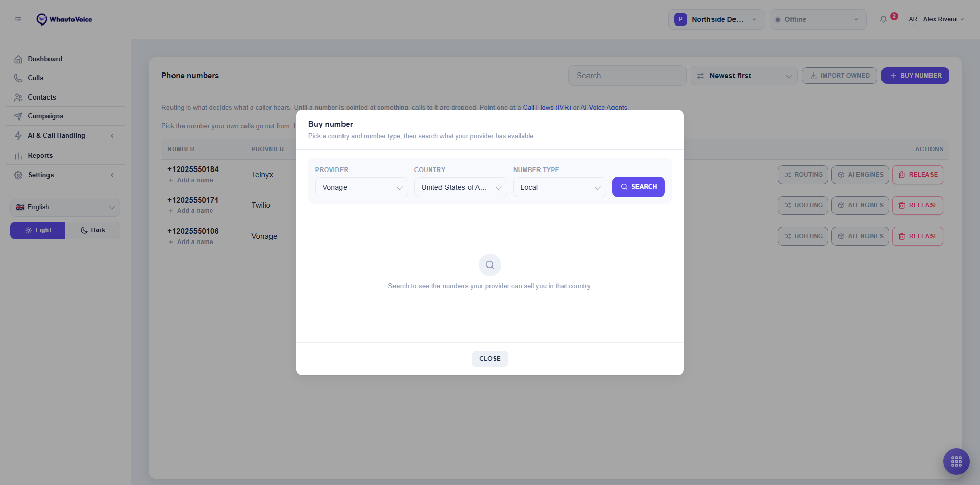Click the Reports bar-chart icon
This screenshot has width=980, height=485.
[x=18, y=156]
